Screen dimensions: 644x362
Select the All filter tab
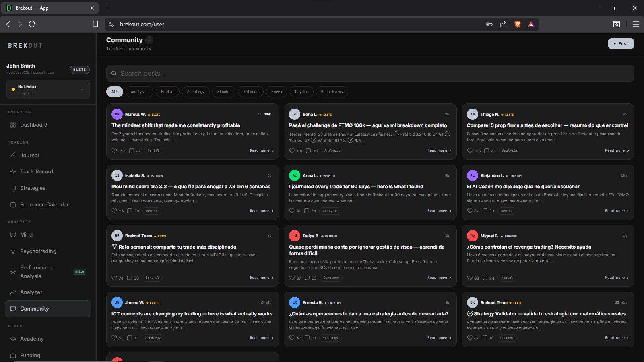click(x=115, y=92)
